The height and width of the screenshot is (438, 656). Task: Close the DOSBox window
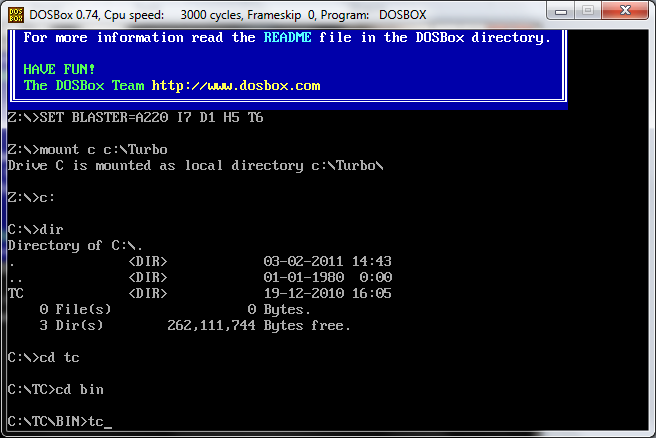click(625, 11)
